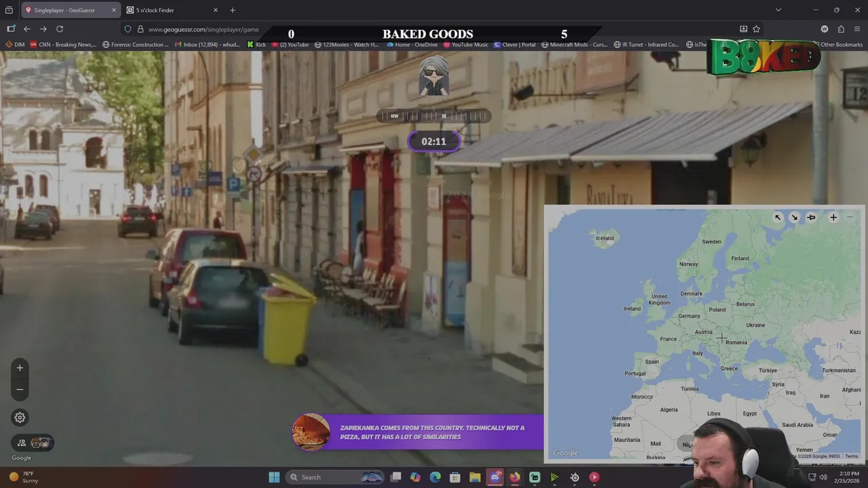868x488 pixels.
Task: Click the taskbar Search box
Action: coord(336,477)
